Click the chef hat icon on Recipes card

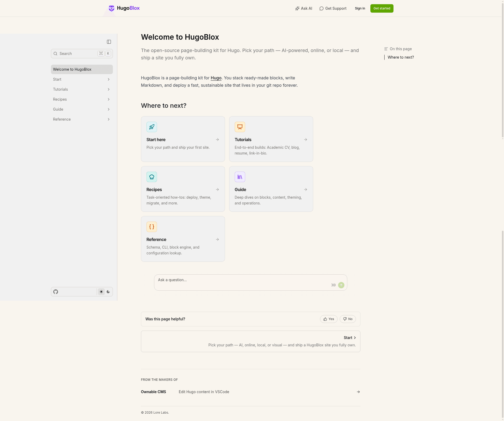pos(152,177)
